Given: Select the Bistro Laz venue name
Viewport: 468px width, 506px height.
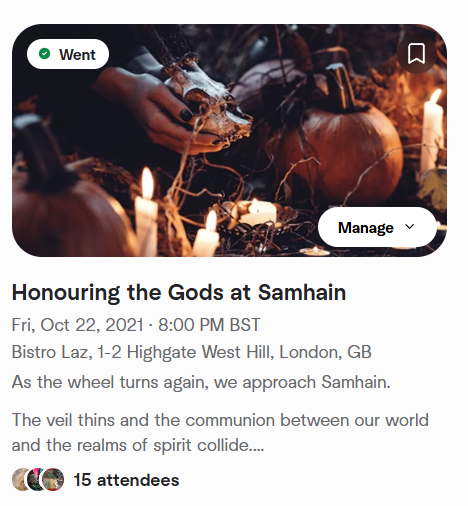Looking at the screenshot, I should coord(51,352).
